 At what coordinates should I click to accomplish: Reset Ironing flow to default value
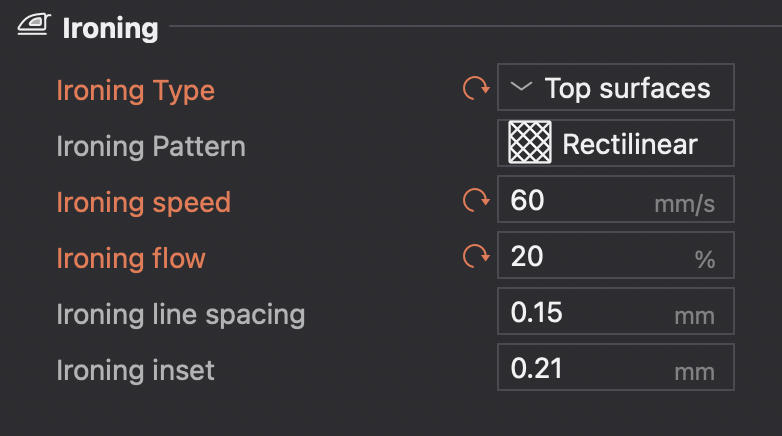coord(472,258)
